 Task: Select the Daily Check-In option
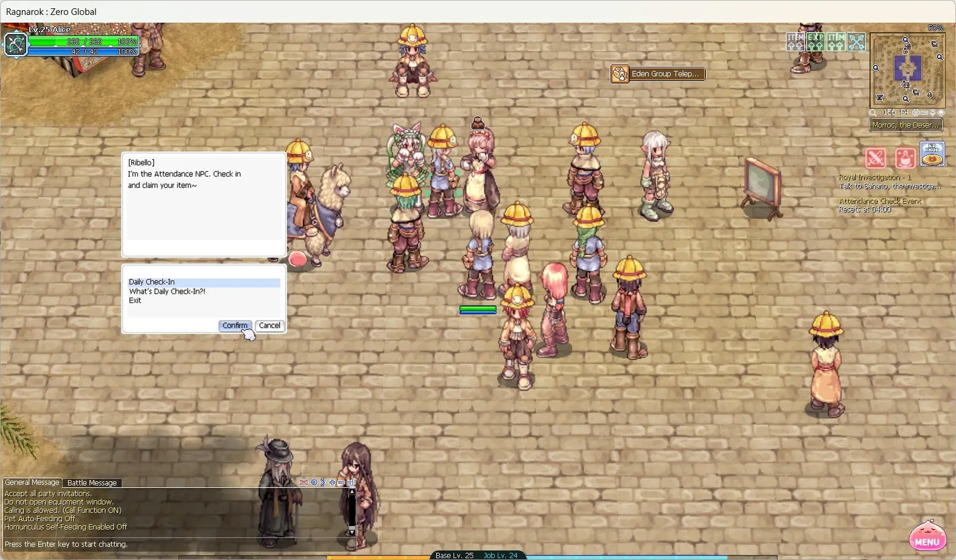[204, 282]
